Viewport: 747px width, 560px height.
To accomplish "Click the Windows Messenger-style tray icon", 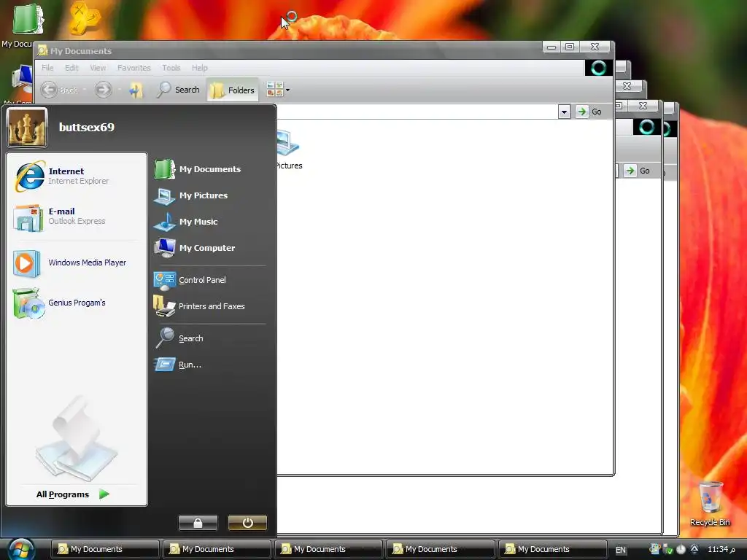I will tap(654, 549).
